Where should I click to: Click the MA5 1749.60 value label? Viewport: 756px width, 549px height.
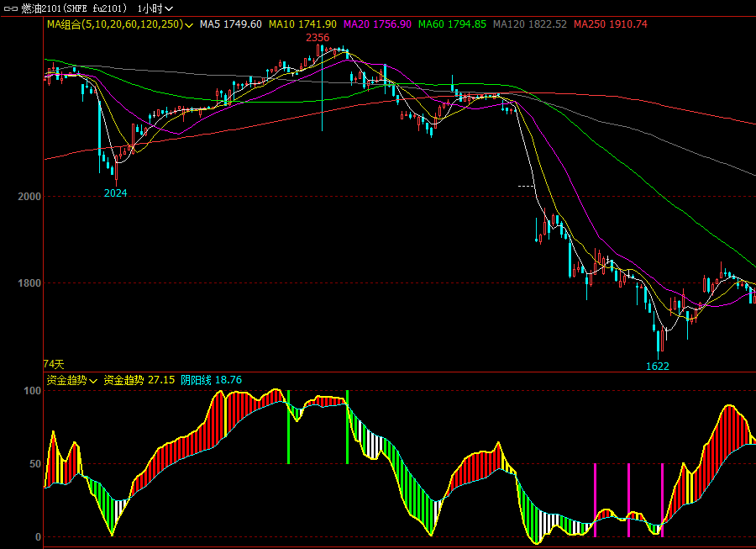(231, 24)
